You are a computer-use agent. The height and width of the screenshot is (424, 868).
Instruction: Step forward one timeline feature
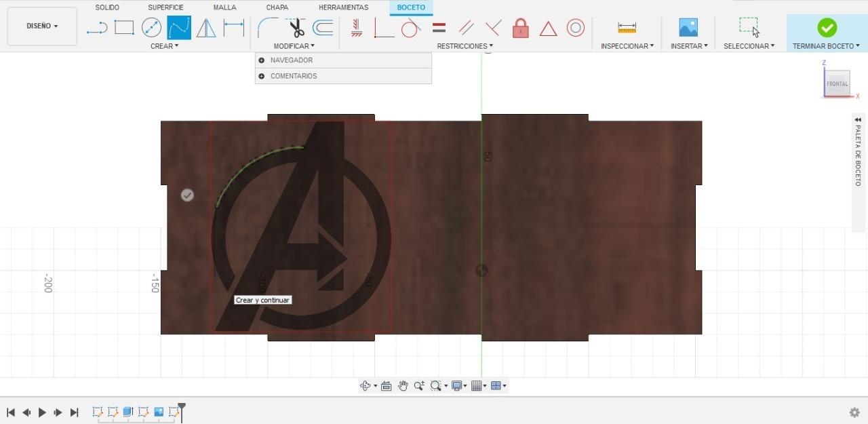tap(58, 412)
